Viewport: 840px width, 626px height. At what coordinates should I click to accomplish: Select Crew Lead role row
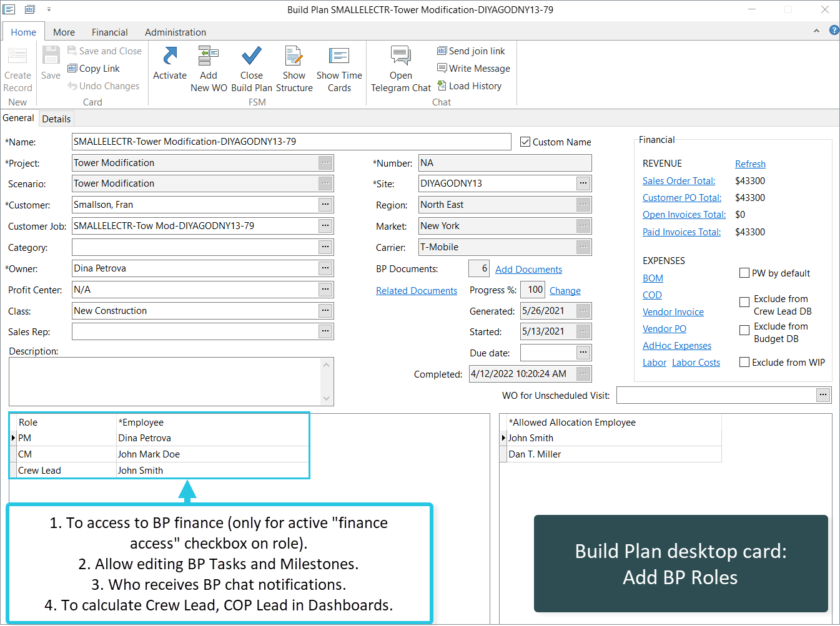(x=160, y=471)
